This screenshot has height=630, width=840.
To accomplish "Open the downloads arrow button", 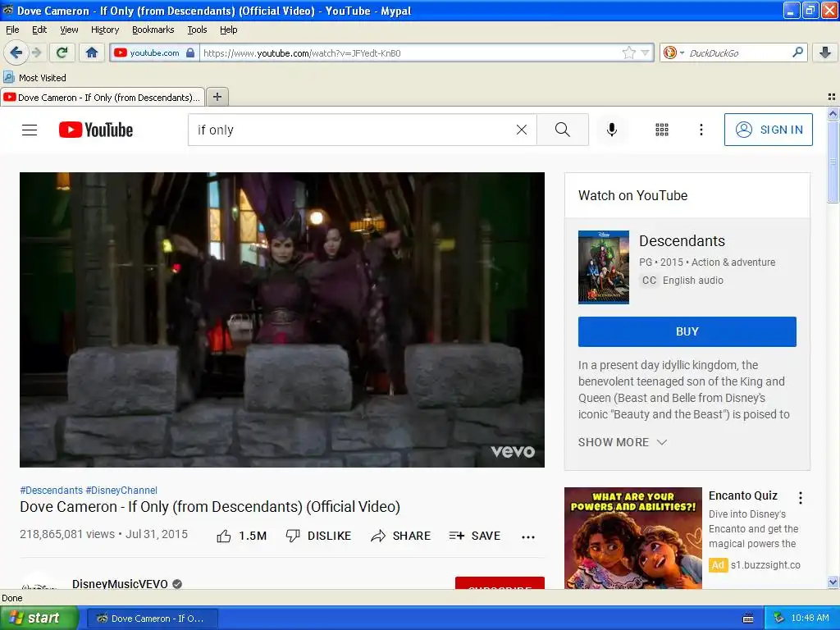I will 825,52.
